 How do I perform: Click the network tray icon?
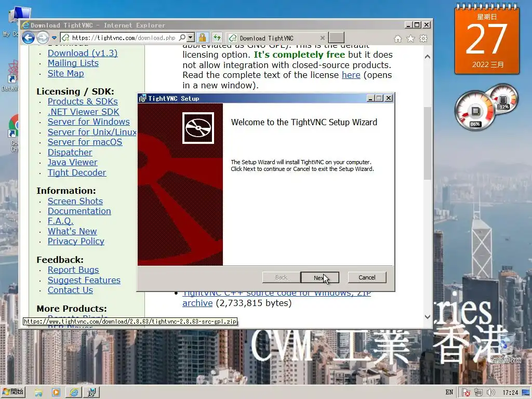[x=478, y=393]
